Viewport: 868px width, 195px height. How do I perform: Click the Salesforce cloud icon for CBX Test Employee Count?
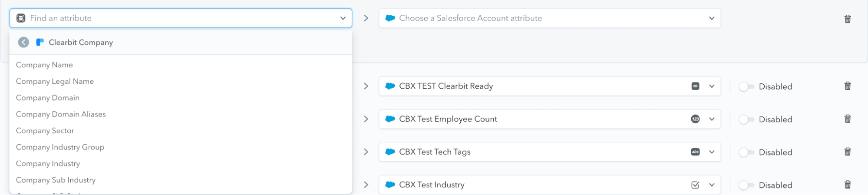390,119
